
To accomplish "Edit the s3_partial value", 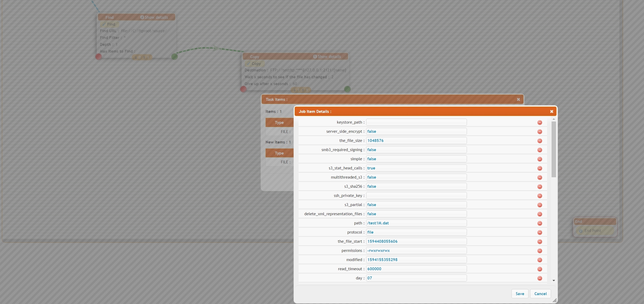I will (416, 205).
